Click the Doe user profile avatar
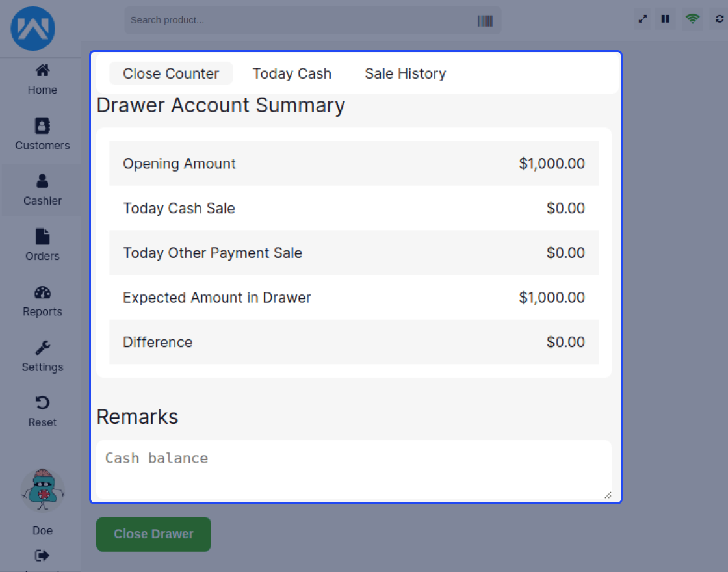 point(42,489)
